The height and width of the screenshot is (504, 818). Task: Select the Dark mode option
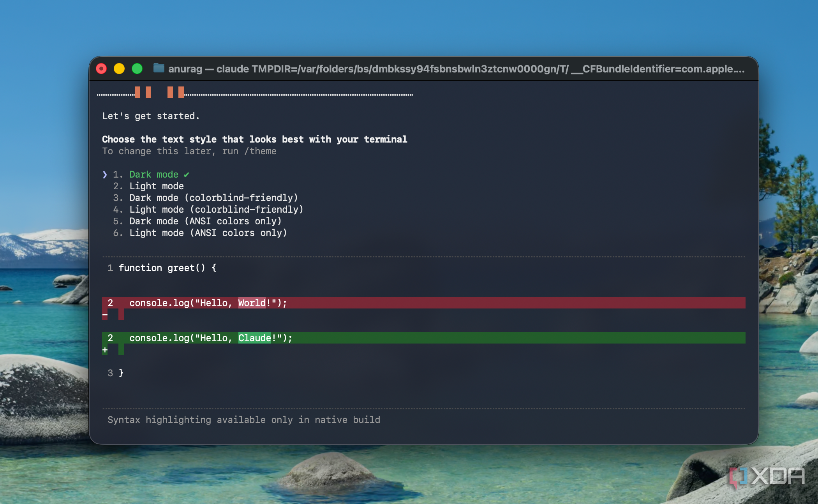tap(153, 174)
